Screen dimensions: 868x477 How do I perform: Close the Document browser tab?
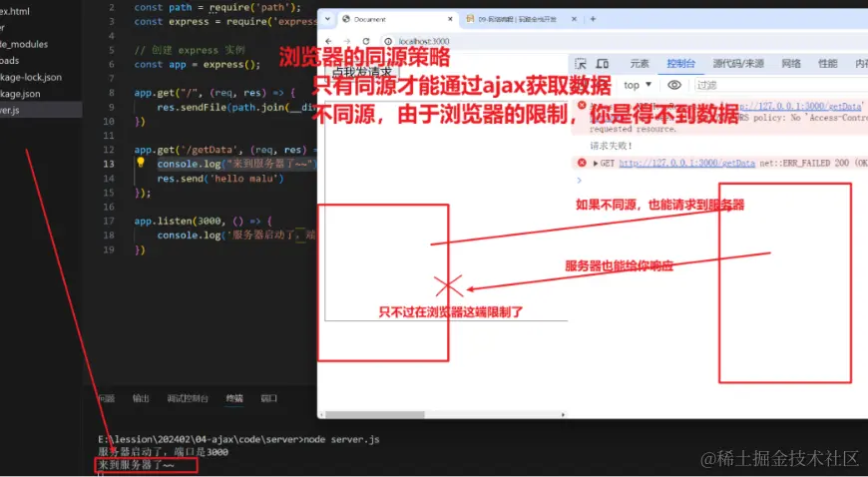(x=450, y=19)
